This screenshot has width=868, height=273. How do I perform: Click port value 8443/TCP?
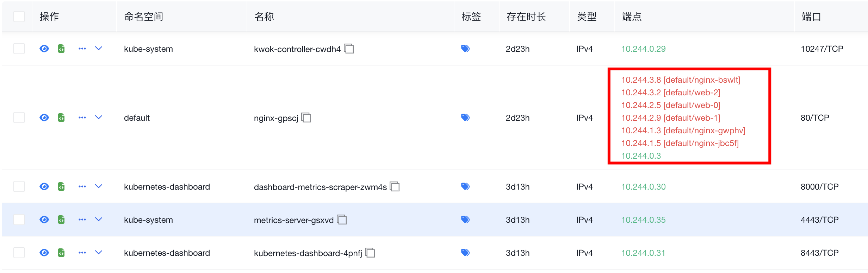[819, 253]
